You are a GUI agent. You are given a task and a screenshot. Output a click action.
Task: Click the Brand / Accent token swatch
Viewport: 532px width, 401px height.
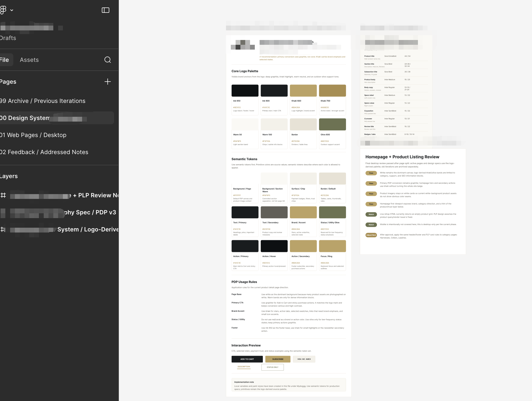pyautogui.click(x=303, y=212)
